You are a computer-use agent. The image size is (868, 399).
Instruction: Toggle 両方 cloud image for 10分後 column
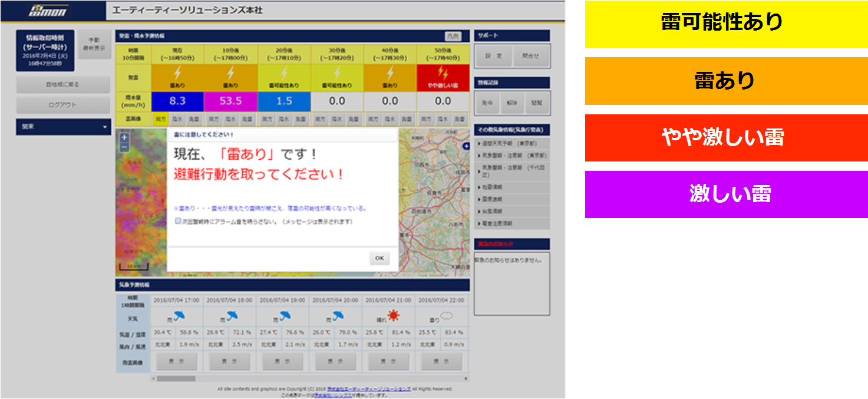click(213, 119)
